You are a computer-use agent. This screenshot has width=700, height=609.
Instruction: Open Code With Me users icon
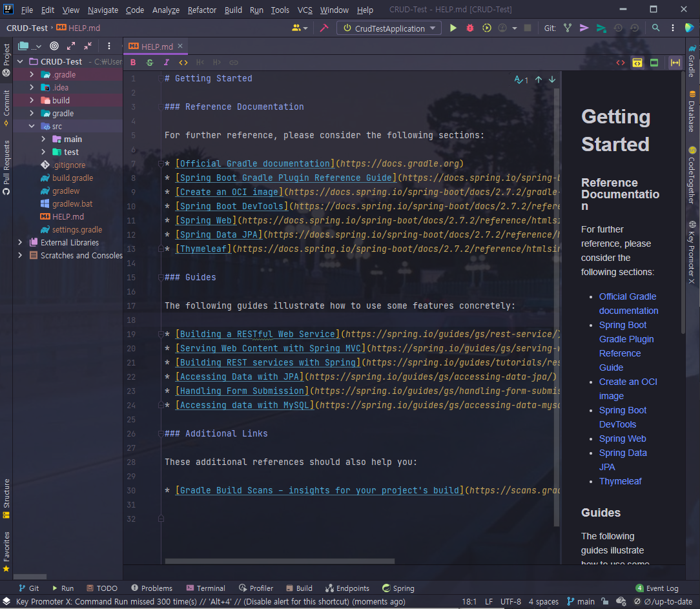tap(299, 28)
